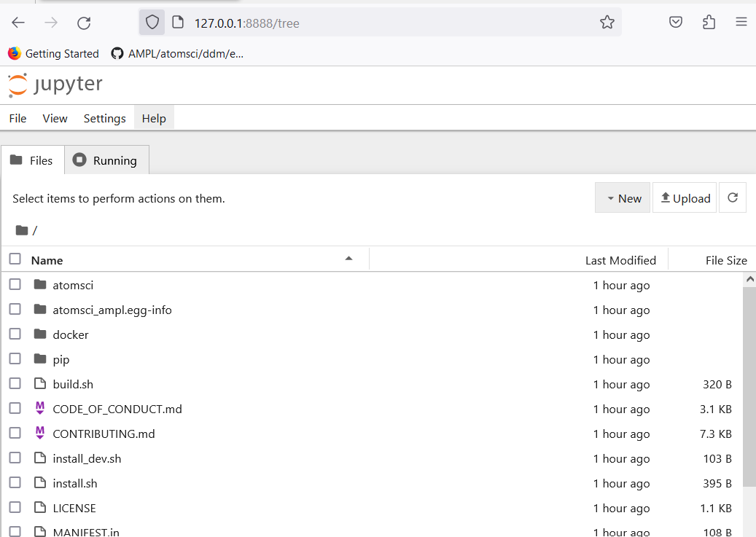Open the Firefox hamburger application menu

(741, 22)
